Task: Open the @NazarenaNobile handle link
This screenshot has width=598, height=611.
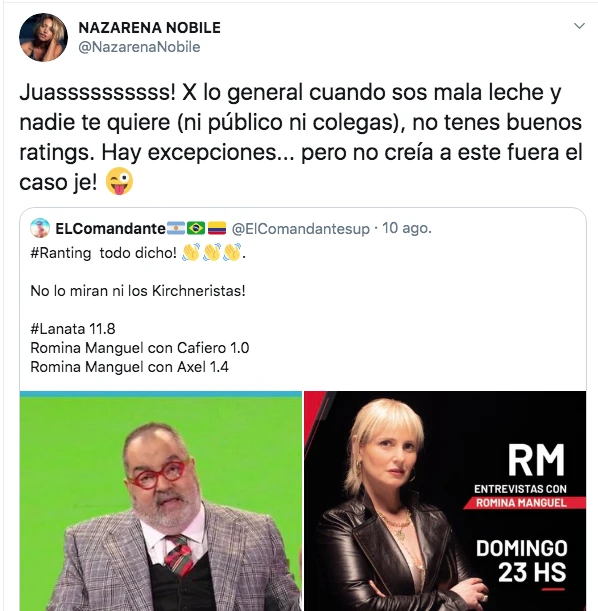Action: [139, 47]
